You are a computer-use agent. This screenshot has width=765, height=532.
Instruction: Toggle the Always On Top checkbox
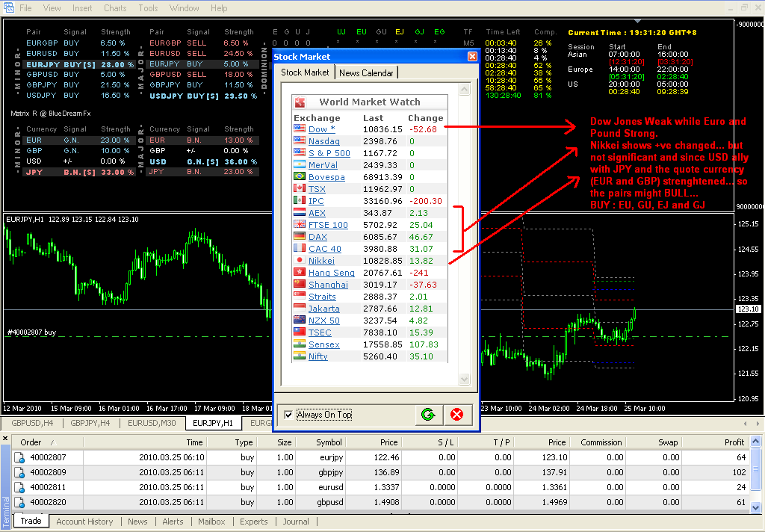click(x=288, y=415)
